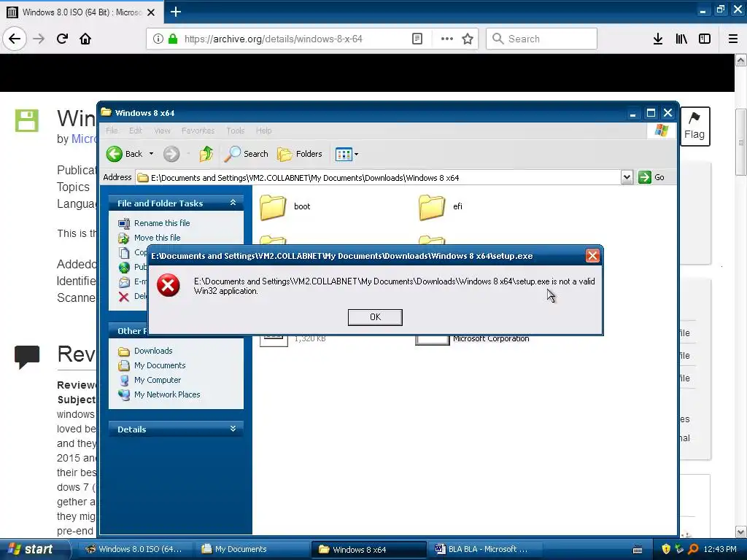Switch to My Documents taskbar item
The height and width of the screenshot is (560, 747).
click(251, 549)
